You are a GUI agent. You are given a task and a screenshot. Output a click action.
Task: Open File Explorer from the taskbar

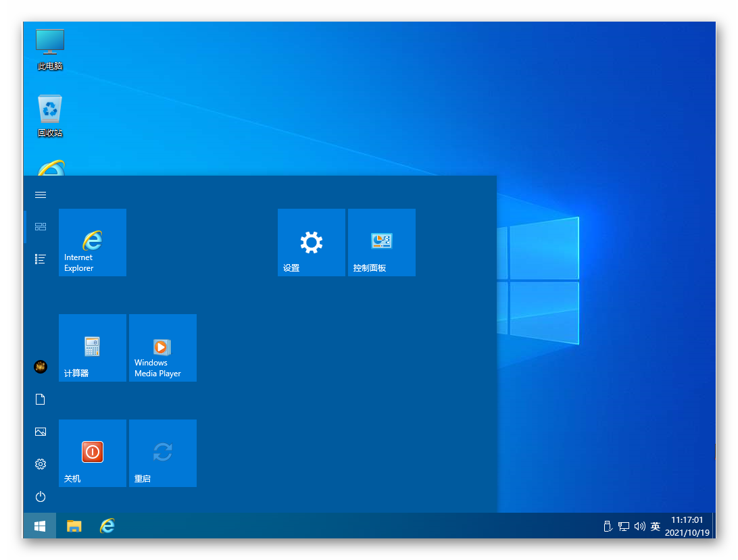74,526
